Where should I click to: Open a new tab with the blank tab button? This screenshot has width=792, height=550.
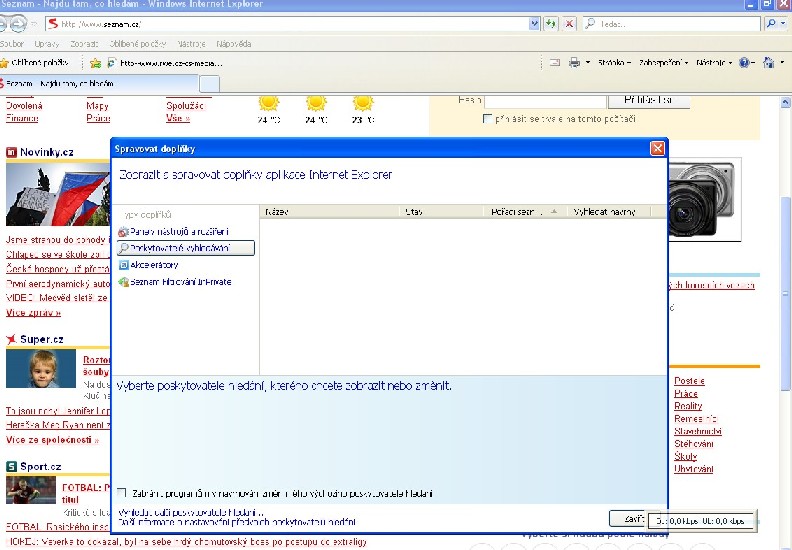click(x=209, y=83)
